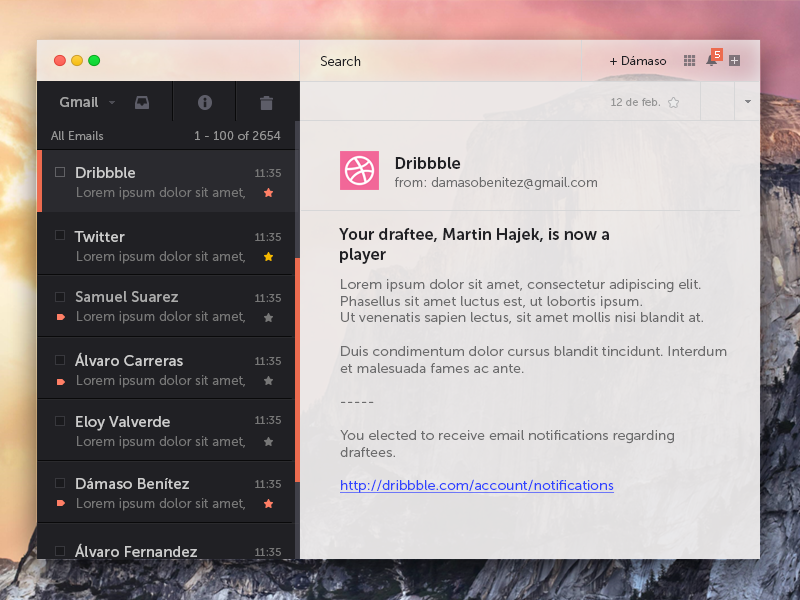Open the Álvaro Fernandez email
800x600 pixels.
tap(166, 541)
